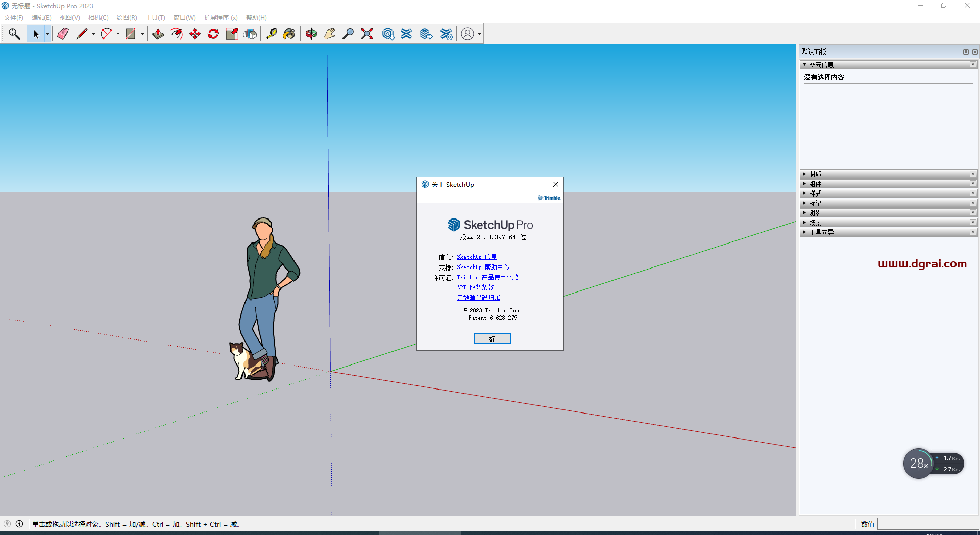Expand the 材质 panel
The width and height of the screenshot is (980, 535).
tap(815, 174)
